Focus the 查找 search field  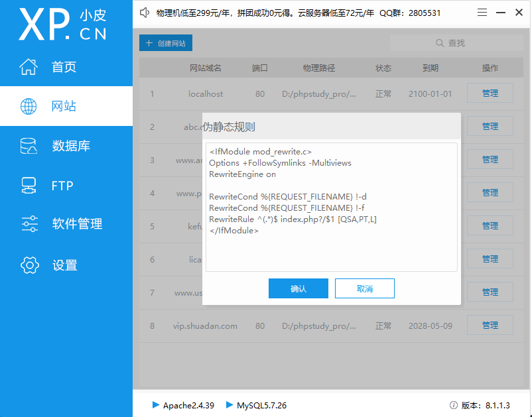point(456,42)
